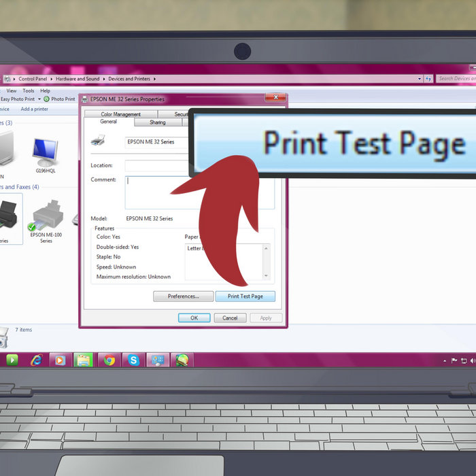
Task: Click the 'Maximum resolution: Unknown' text
Action: tap(133, 277)
